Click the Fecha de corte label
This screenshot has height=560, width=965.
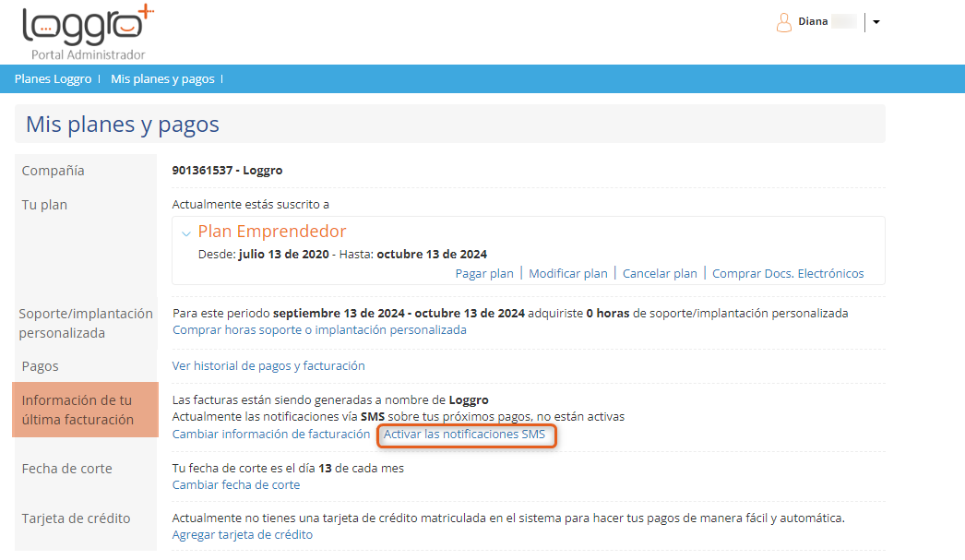click(x=66, y=469)
